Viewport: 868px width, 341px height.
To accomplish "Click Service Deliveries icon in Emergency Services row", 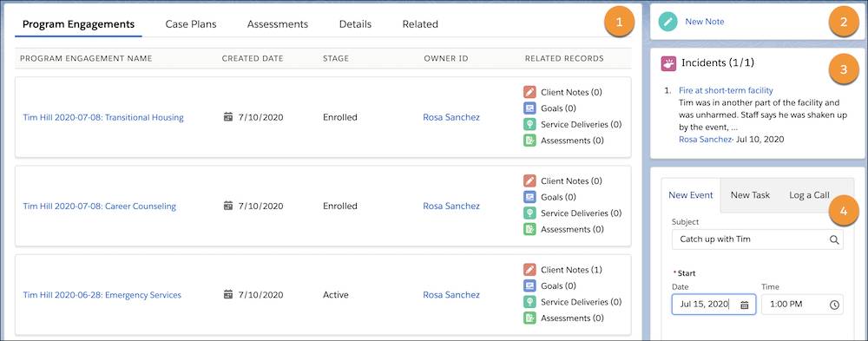I will (x=529, y=302).
